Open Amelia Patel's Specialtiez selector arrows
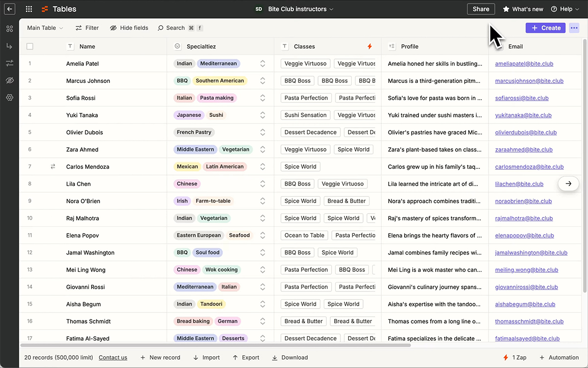 tap(263, 64)
